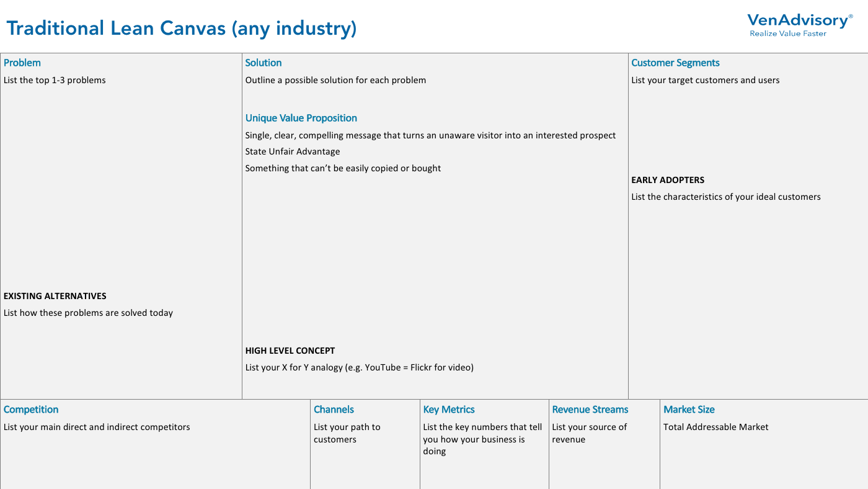Click the 'Revenue Streams' heading
The image size is (868, 489).
pyautogui.click(x=590, y=410)
